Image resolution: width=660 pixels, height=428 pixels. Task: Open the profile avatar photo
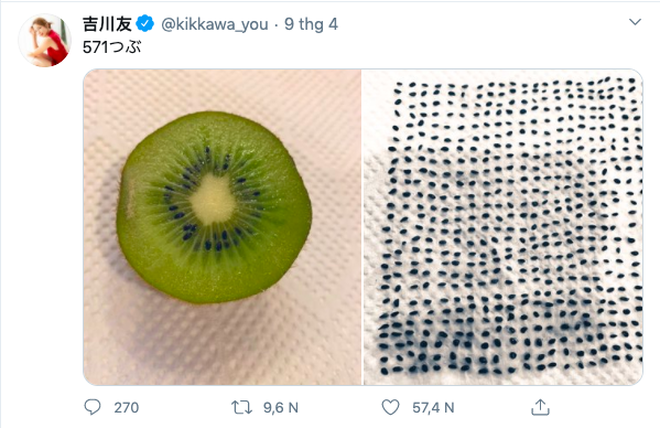(46, 41)
